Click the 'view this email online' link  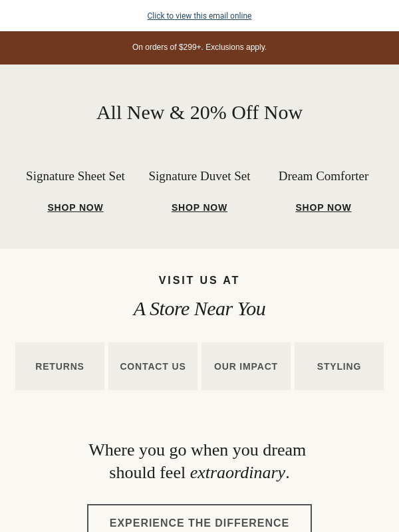pyautogui.click(x=199, y=16)
